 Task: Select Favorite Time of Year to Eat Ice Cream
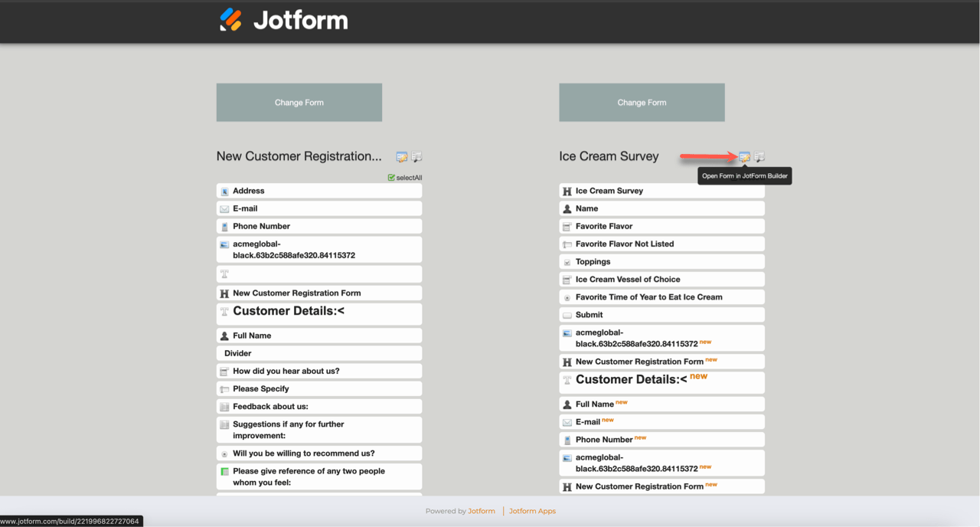coord(662,296)
